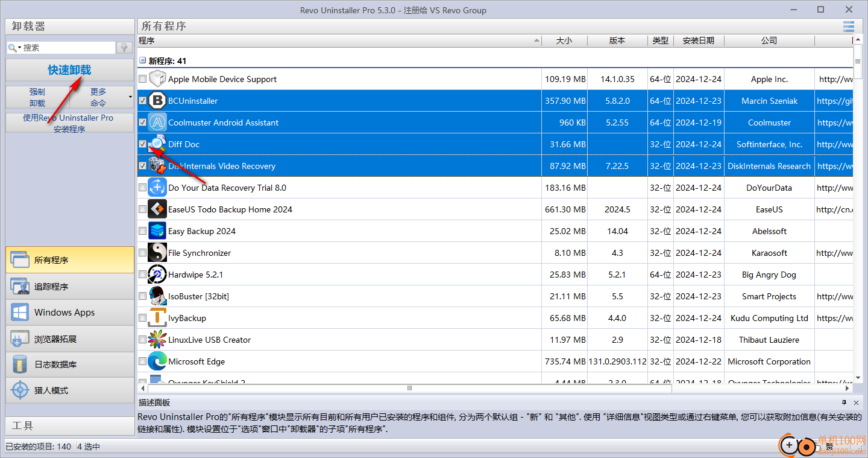Click the 快速卸载 button
This screenshot has height=458, width=868.
tap(70, 70)
